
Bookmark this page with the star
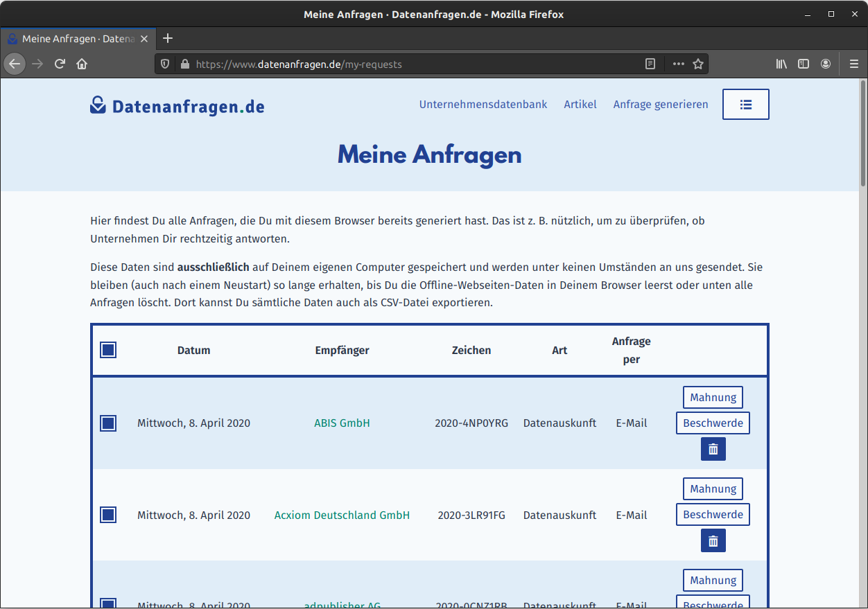pos(698,64)
